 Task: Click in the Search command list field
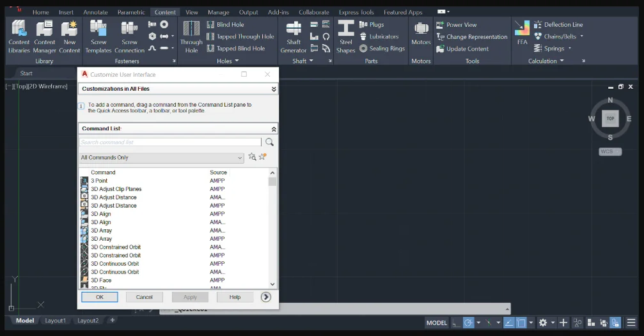tap(170, 142)
